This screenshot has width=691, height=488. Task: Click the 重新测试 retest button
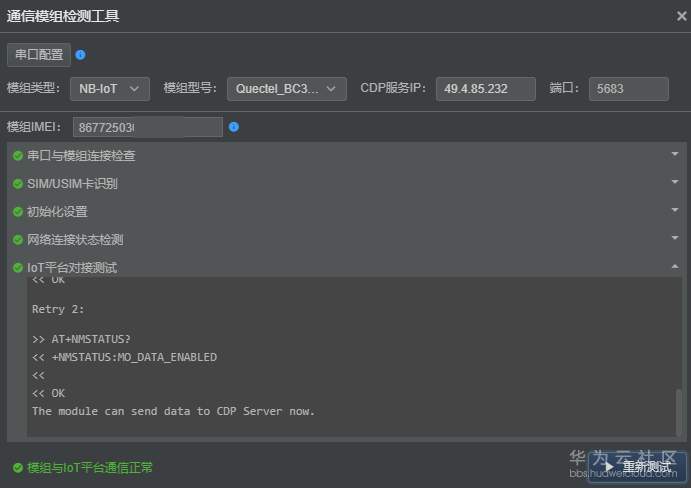(x=637, y=467)
